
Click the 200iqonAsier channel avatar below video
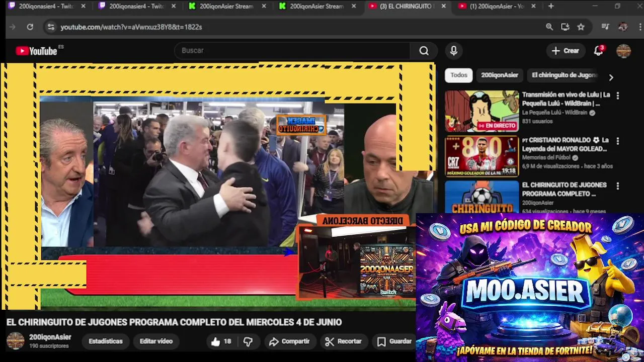15,341
